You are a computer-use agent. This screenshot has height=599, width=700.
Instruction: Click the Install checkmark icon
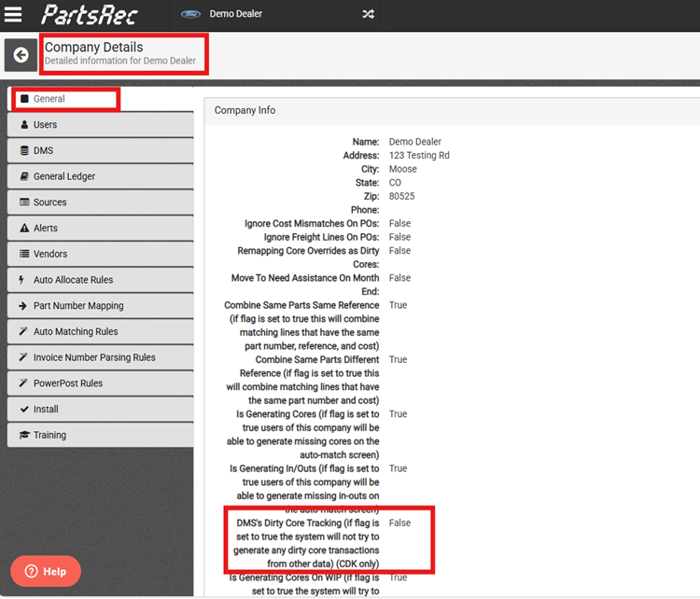coord(24,409)
